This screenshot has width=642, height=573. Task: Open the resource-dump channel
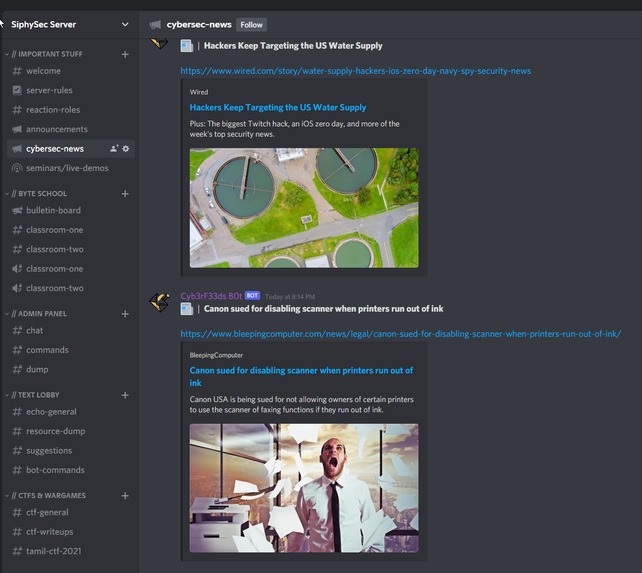point(70,431)
